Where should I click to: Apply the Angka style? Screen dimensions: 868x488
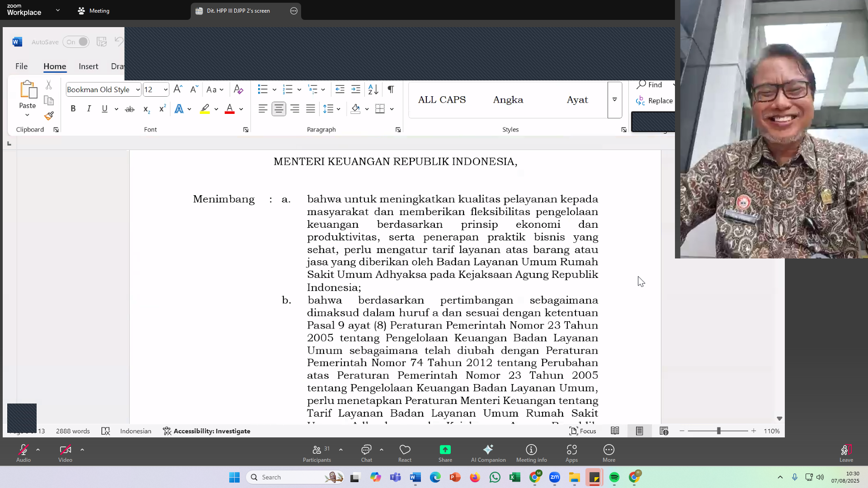pos(508,100)
